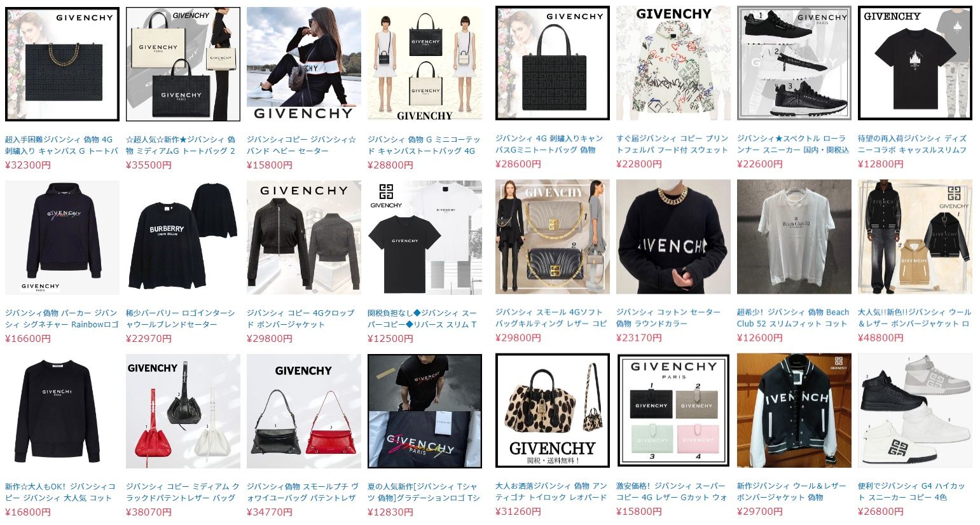Open the wool & leather bomber ¥48800 link
Viewport: 980px width, 525px height.
(x=914, y=318)
